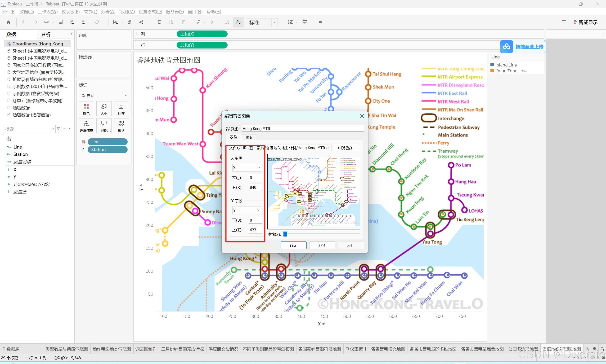Click the 冲蚀 washout slider handle
Viewport: 606px width, 364px height.
click(x=285, y=234)
